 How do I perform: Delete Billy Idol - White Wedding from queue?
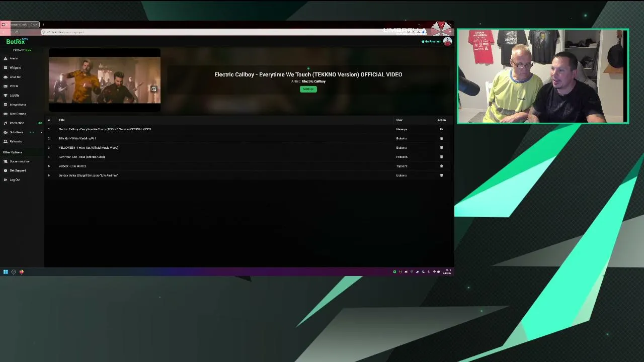pos(441,138)
